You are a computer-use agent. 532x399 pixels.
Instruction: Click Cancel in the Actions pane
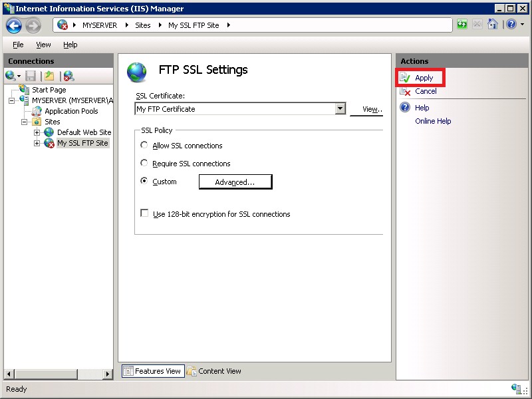[x=426, y=91]
